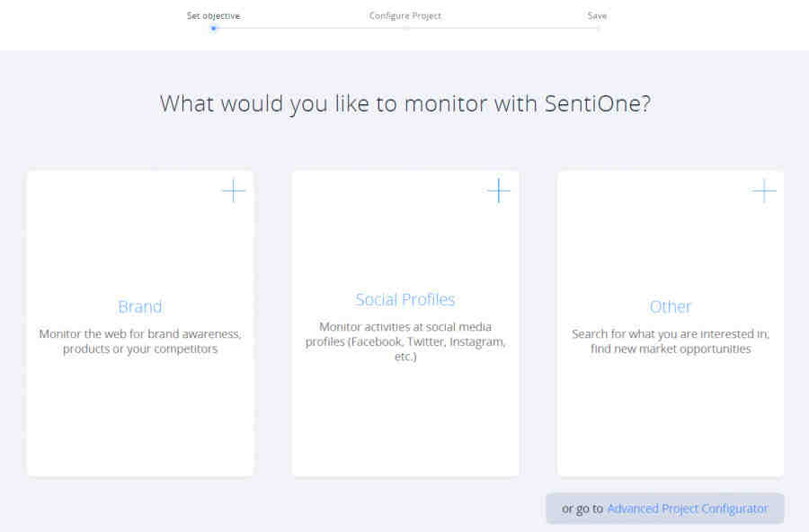Click the "or go to" text
Image resolution: width=809 pixels, height=532 pixels.
coord(582,509)
